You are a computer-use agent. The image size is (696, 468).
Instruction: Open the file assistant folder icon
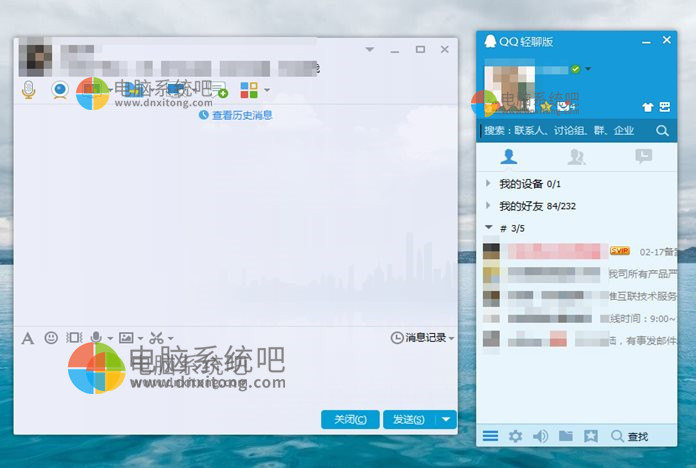(x=566, y=436)
